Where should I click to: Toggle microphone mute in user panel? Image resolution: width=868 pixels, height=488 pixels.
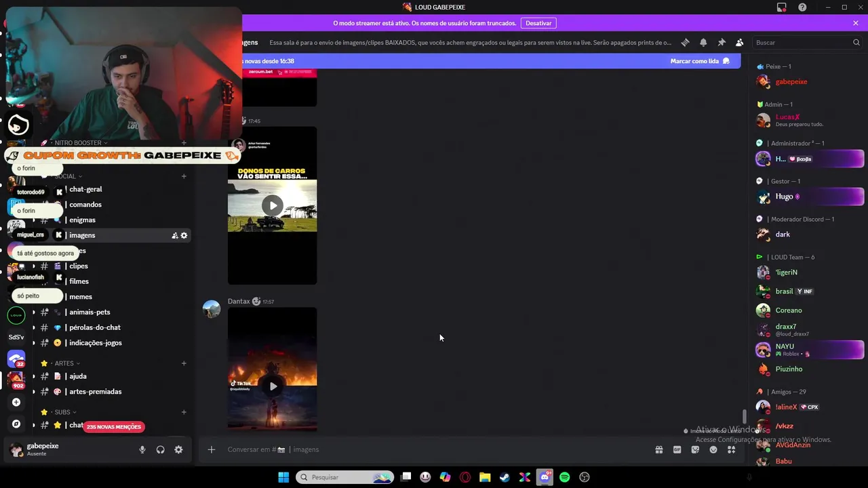click(x=142, y=449)
